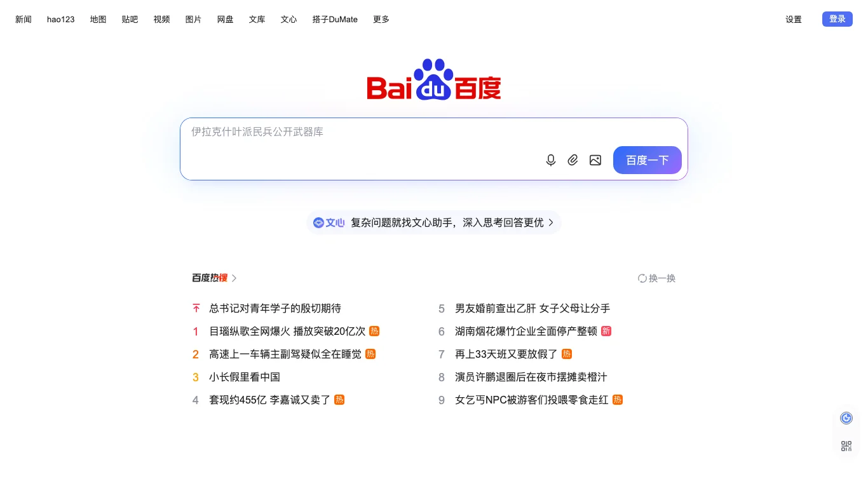The width and height of the screenshot is (868, 488).
Task: Expand 百度热搜 with its chevron
Action: (234, 278)
